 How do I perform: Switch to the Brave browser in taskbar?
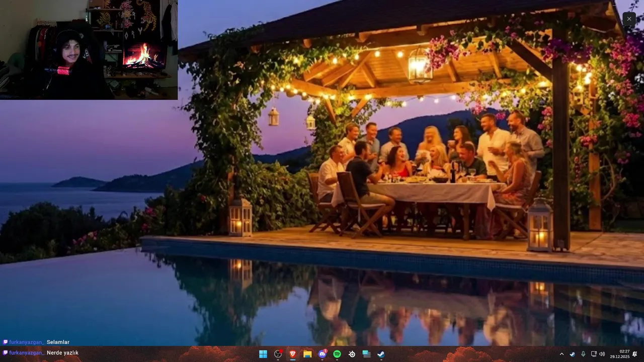coord(293,354)
